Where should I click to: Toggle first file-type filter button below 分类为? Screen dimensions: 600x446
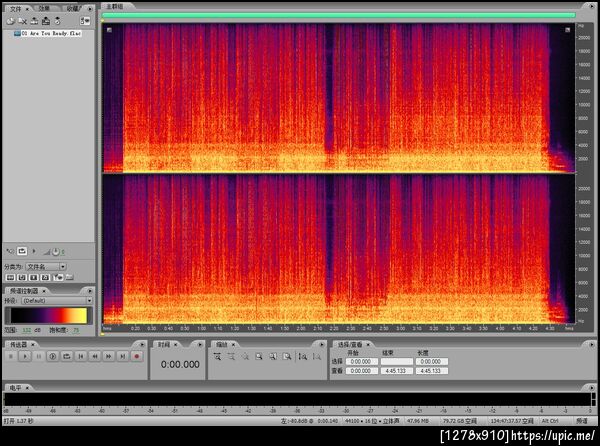(x=10, y=277)
